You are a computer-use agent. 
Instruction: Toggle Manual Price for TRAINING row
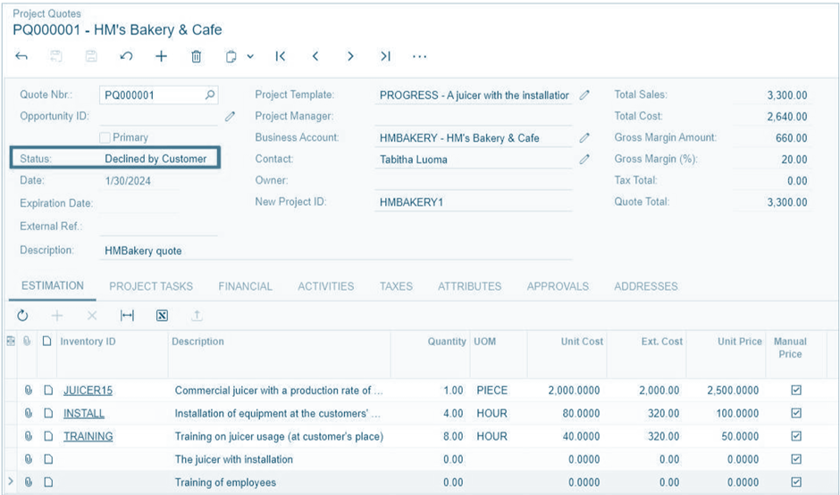click(x=796, y=436)
